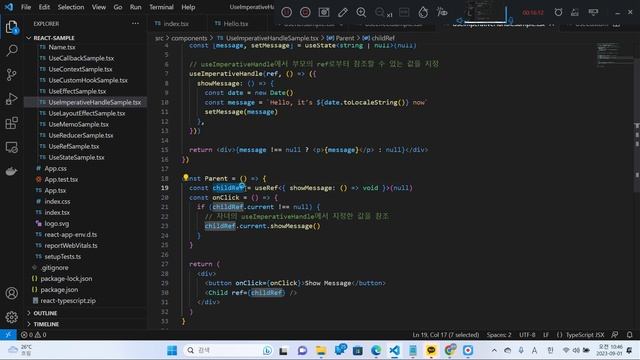Click the language mode TypeScript JSX
This screenshot has width=640, height=360.
point(584,335)
